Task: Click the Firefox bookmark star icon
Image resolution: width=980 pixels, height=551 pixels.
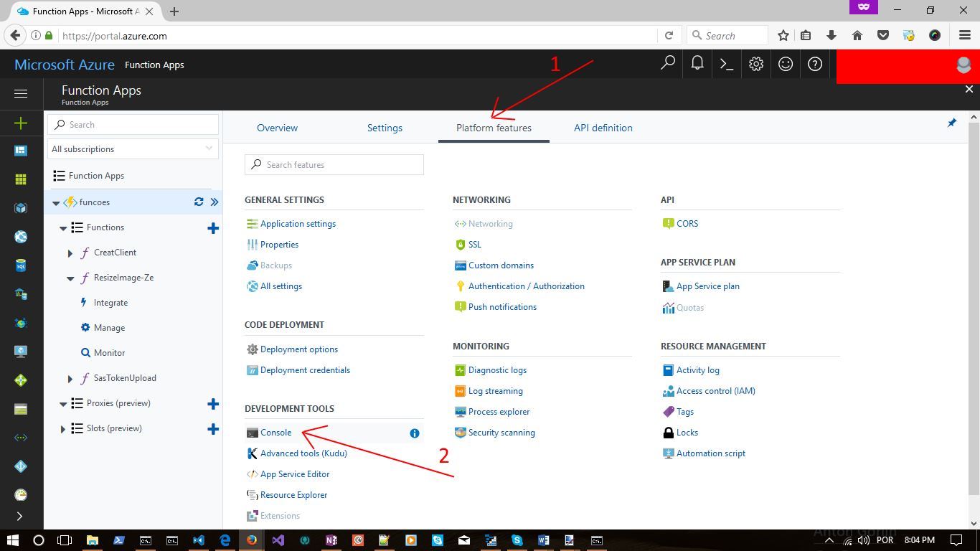Action: pyautogui.click(x=783, y=35)
